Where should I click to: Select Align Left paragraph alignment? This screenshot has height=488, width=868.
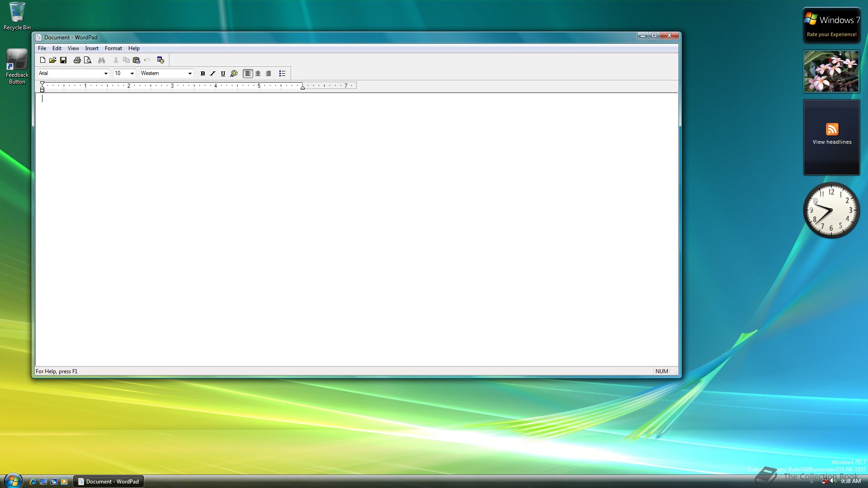pos(248,73)
